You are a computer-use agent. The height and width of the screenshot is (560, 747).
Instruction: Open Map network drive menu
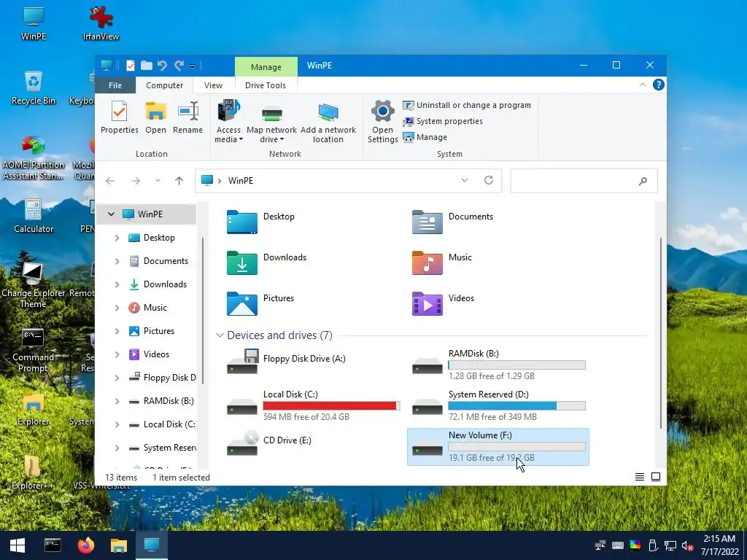coord(271,122)
